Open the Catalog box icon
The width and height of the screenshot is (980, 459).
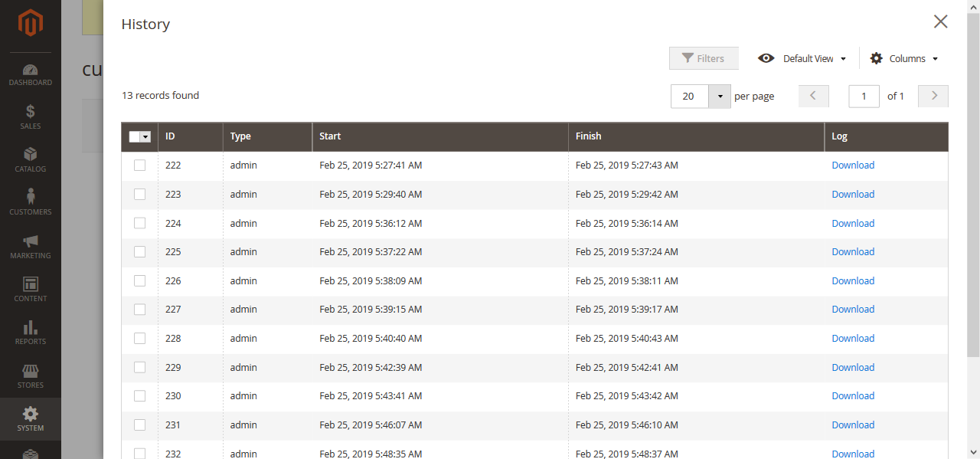[31, 155]
